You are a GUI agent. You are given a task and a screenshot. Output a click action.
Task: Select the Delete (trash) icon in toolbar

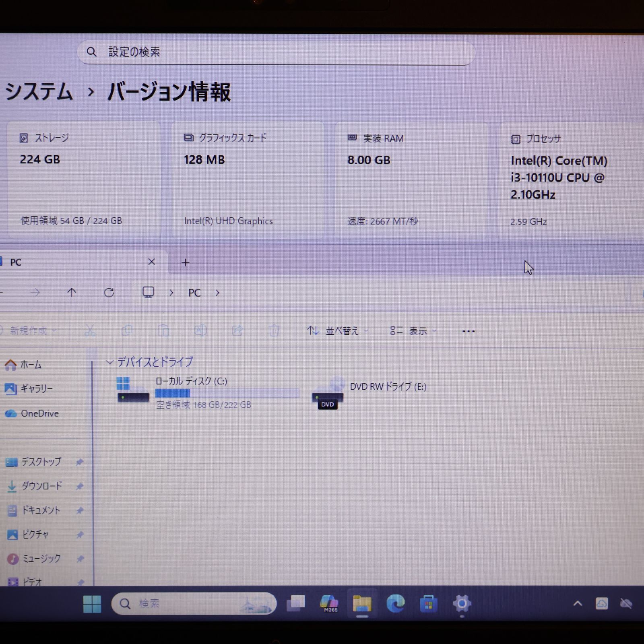tap(275, 331)
